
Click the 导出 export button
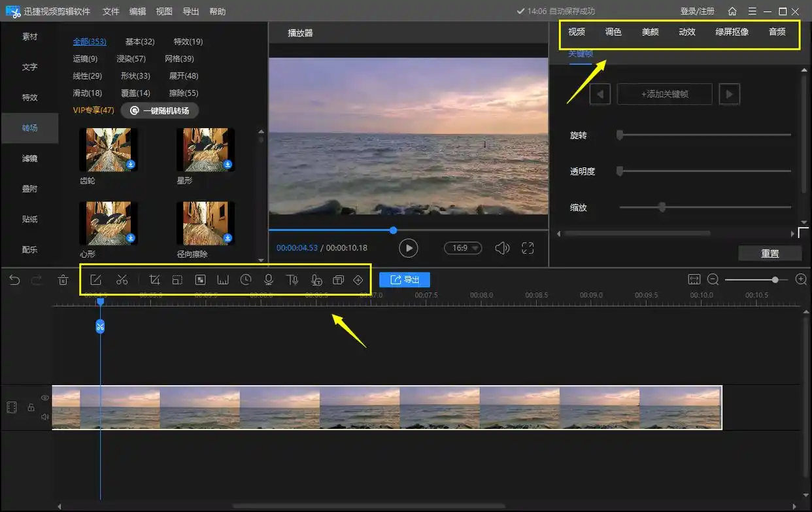pyautogui.click(x=405, y=280)
